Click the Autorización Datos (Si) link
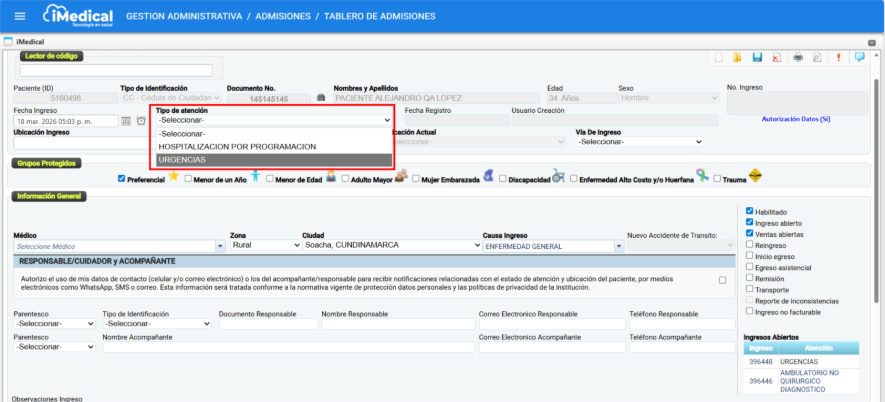885x402 pixels. point(795,119)
